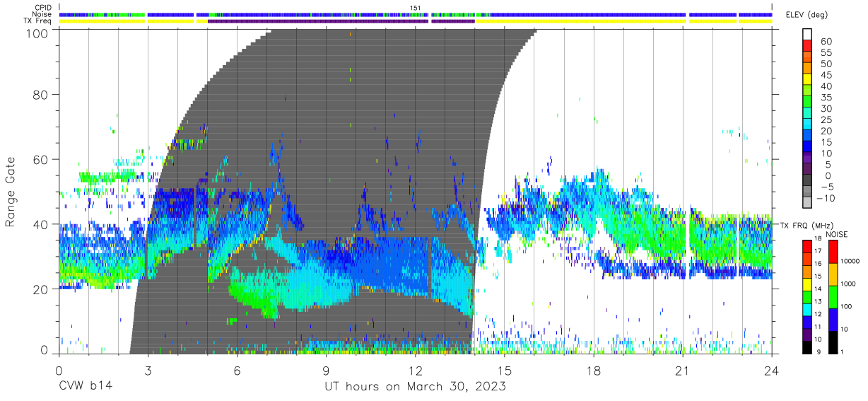Click the 'CVW b14' radar beam label
This screenshot has height=401, width=868.
(x=86, y=387)
